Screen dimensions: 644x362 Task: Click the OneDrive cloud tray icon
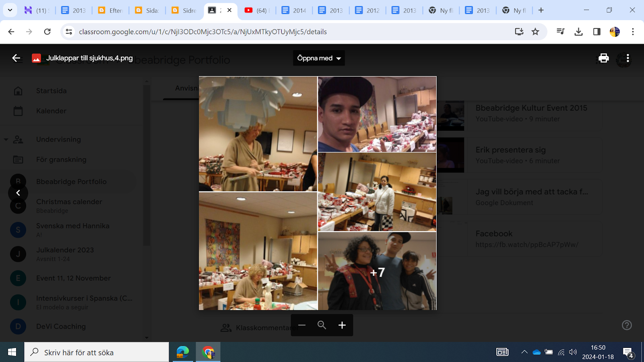[x=537, y=352]
